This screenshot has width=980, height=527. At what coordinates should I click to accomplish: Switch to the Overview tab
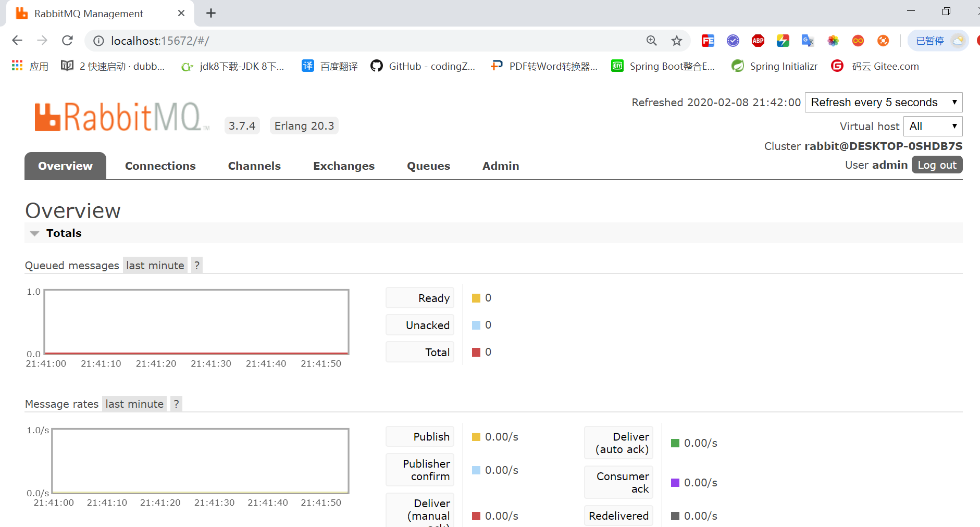[65, 166]
